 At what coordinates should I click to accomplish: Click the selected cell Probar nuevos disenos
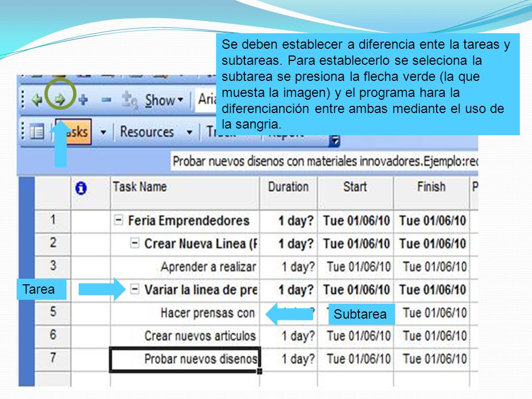(185, 359)
